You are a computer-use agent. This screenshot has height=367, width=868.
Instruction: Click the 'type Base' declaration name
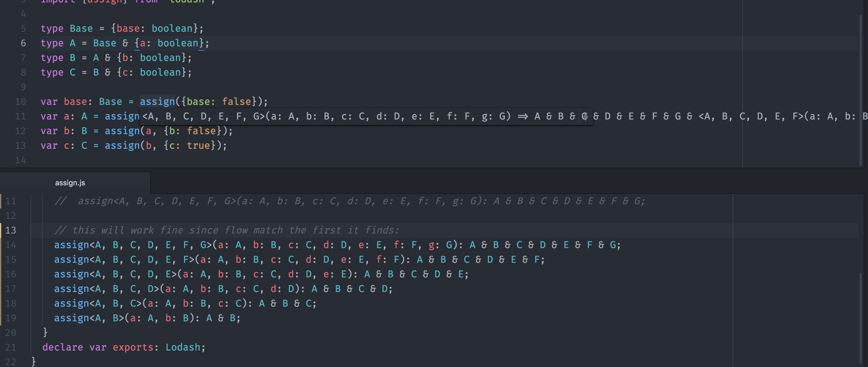pyautogui.click(x=81, y=29)
